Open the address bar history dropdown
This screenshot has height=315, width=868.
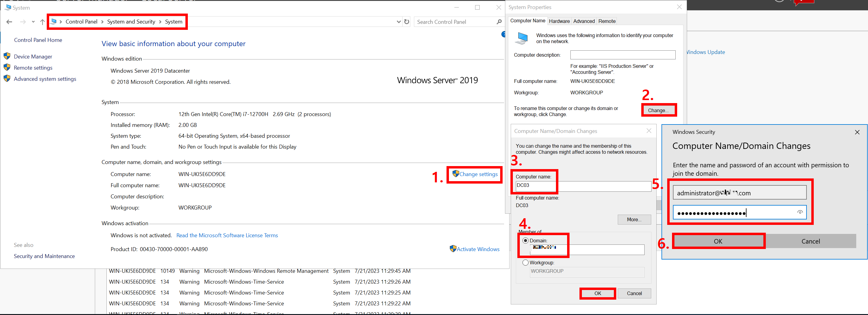coord(399,22)
